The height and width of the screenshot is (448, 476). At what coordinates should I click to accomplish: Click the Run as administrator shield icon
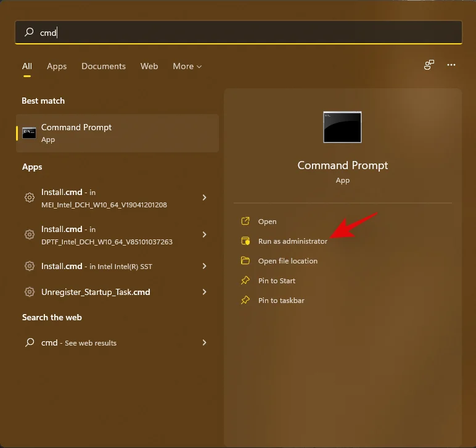pos(245,241)
